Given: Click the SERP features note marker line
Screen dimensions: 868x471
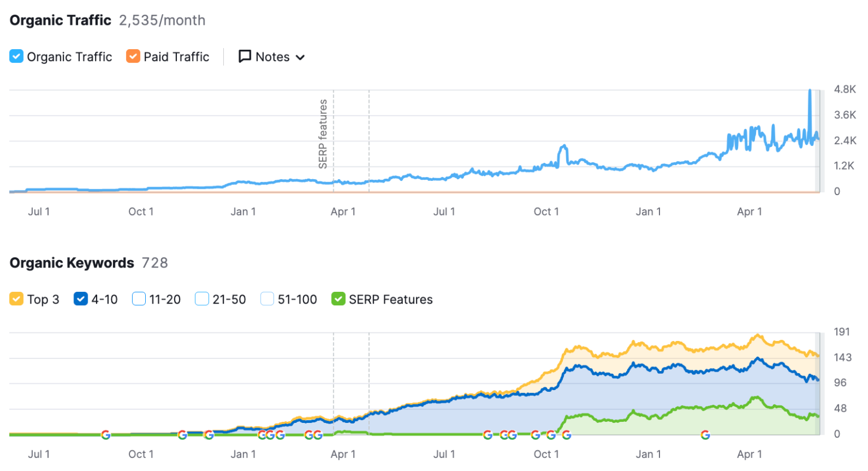Looking at the screenshot, I should pyautogui.click(x=333, y=141).
